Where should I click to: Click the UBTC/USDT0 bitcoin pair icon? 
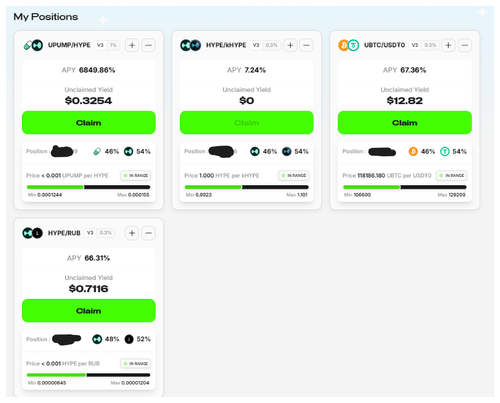click(x=349, y=45)
